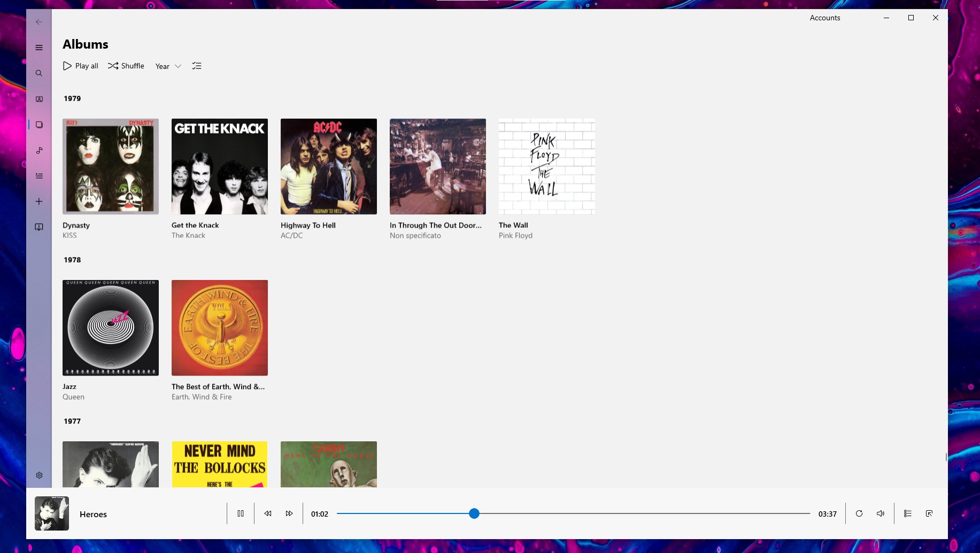Image resolution: width=980 pixels, height=553 pixels.
Task: Open the settings gear icon
Action: [x=39, y=475]
